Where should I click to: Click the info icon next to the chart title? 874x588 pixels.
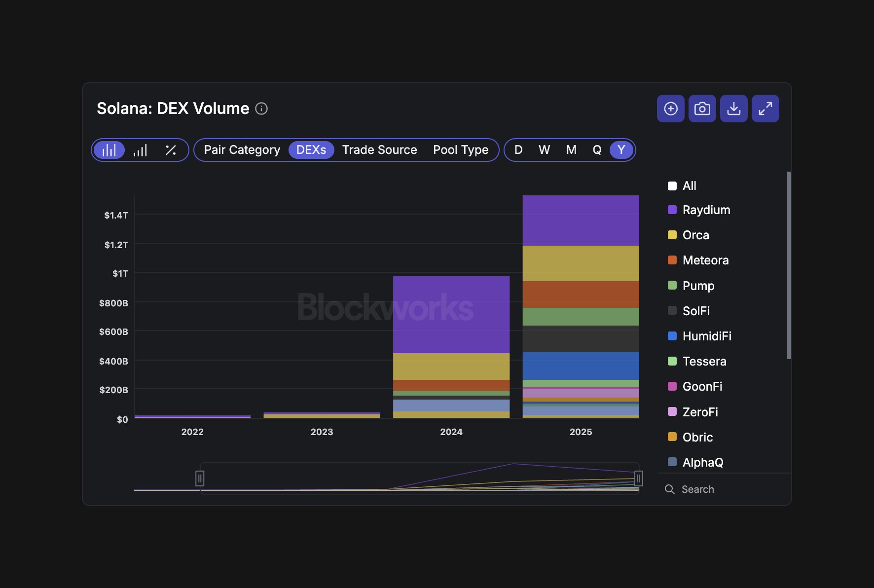pyautogui.click(x=262, y=109)
